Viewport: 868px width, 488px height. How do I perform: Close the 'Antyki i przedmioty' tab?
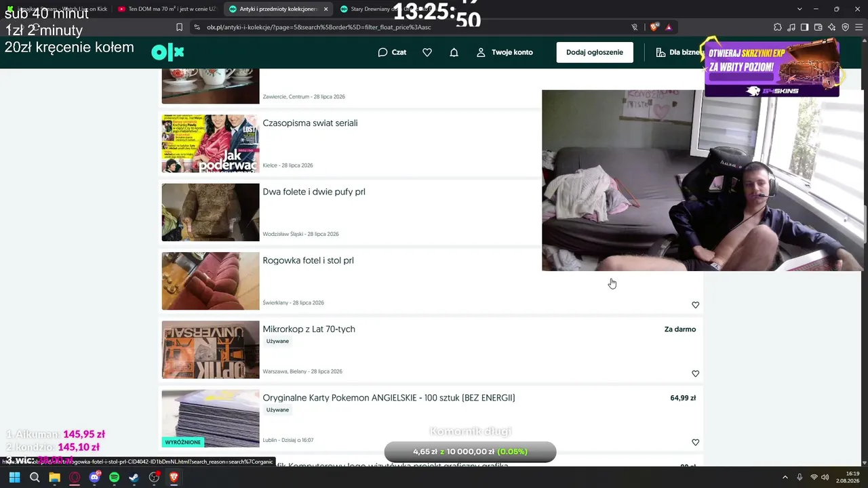tap(325, 9)
